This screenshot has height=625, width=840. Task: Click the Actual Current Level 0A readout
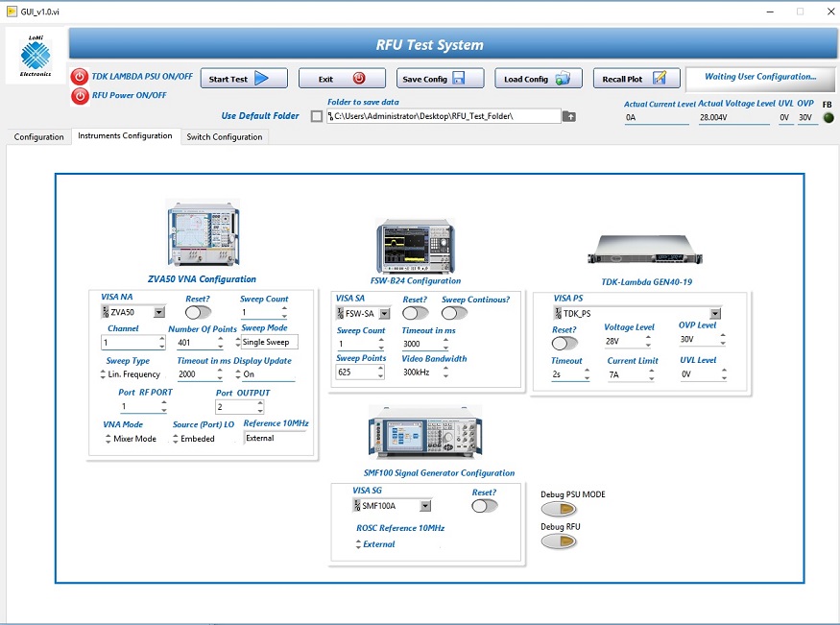(x=657, y=117)
